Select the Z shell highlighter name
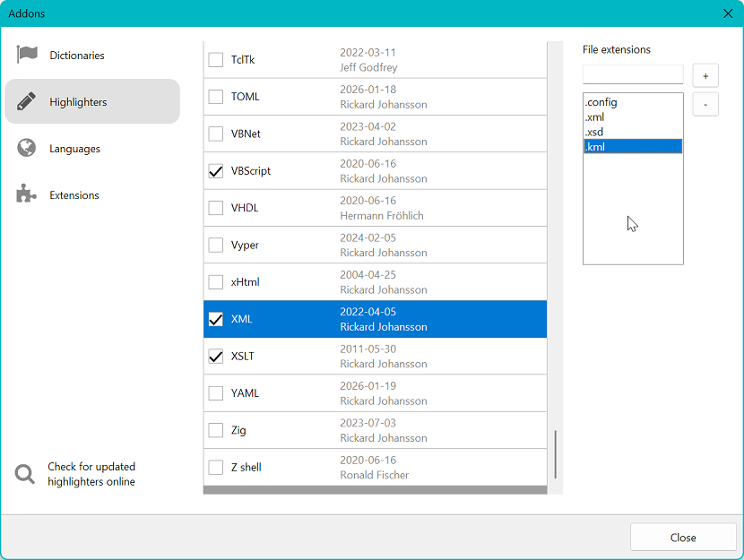744x560 pixels. 247,467
